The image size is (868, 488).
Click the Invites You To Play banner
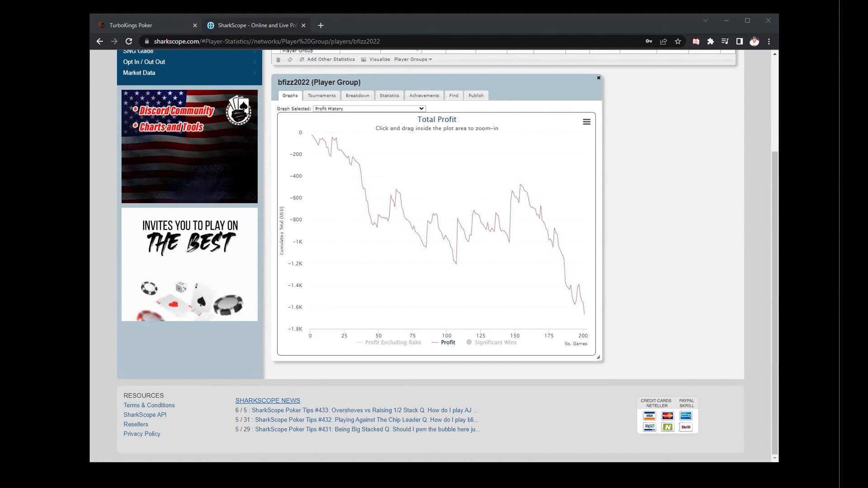click(x=189, y=264)
